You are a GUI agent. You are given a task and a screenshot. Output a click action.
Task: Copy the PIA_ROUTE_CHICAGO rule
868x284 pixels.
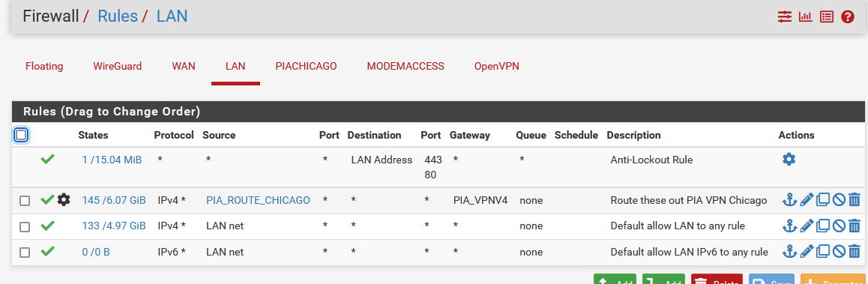[x=822, y=200]
